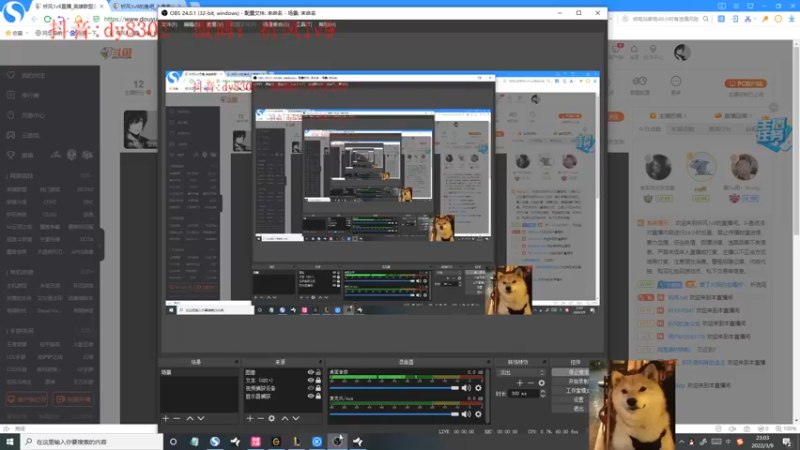Move the scene down in Scenes panel
Screen dimensions: 800x450
[201, 418]
